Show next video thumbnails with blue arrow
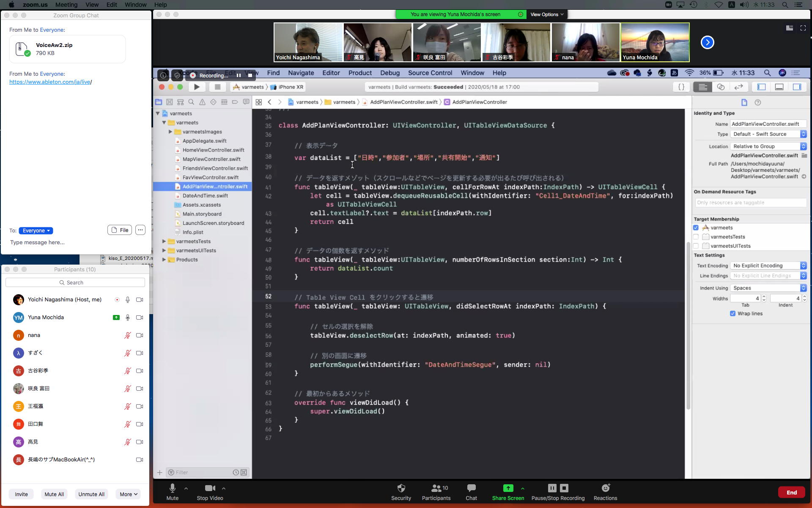Screen dimensions: 812x508 coord(707,42)
